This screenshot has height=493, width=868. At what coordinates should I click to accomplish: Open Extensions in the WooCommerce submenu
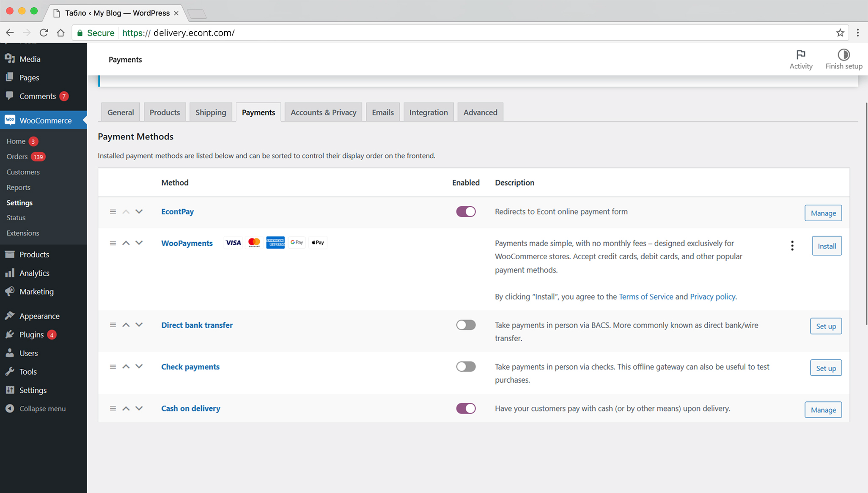pyautogui.click(x=22, y=233)
